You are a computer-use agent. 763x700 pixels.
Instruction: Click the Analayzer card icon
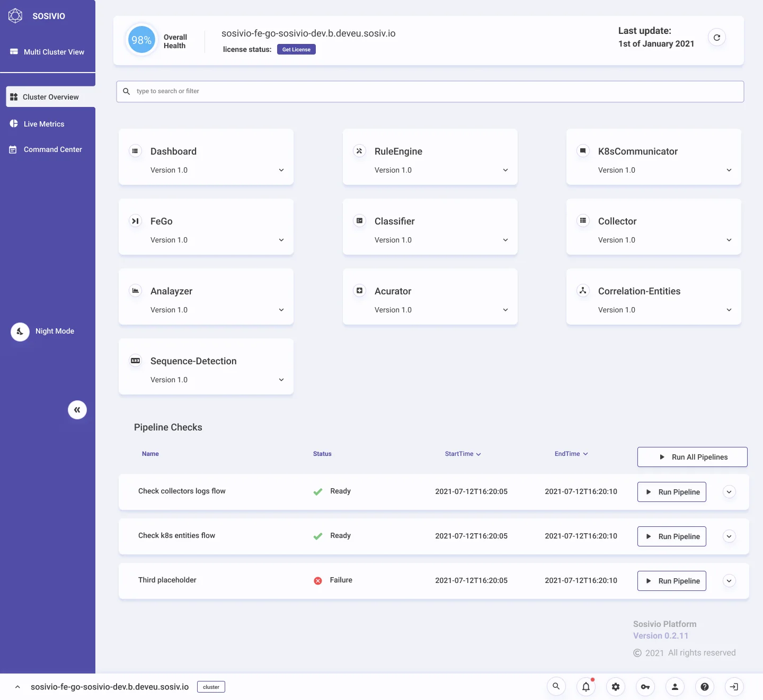click(135, 291)
